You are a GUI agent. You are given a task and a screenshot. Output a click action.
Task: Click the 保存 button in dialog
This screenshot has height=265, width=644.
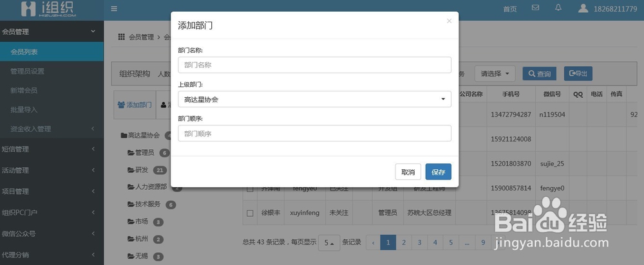(x=438, y=172)
